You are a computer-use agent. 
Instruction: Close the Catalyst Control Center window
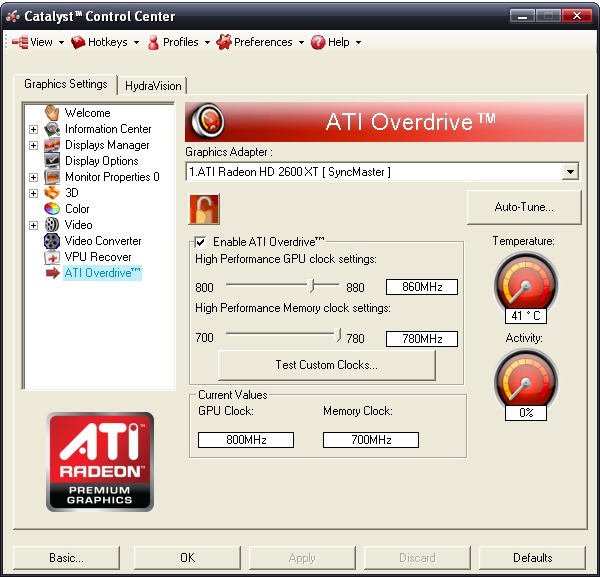577,16
